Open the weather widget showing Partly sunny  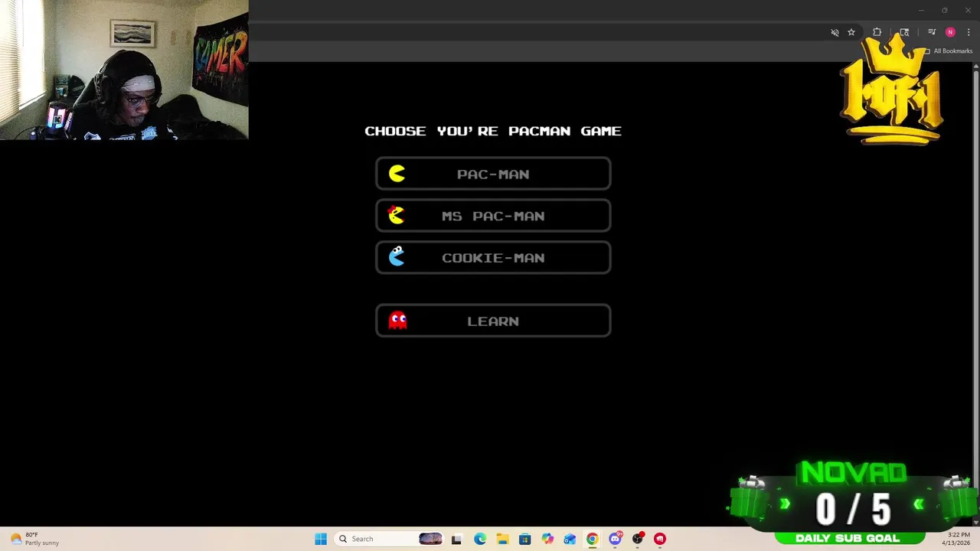click(35, 539)
